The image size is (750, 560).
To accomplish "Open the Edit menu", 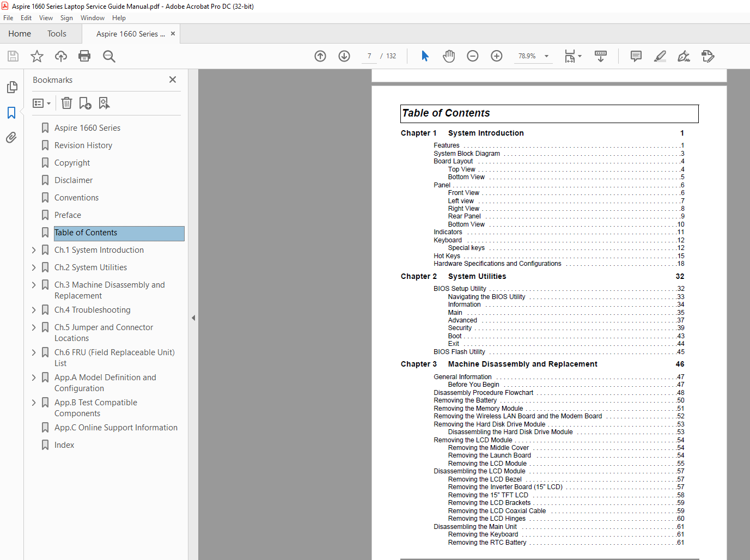I will [26, 18].
